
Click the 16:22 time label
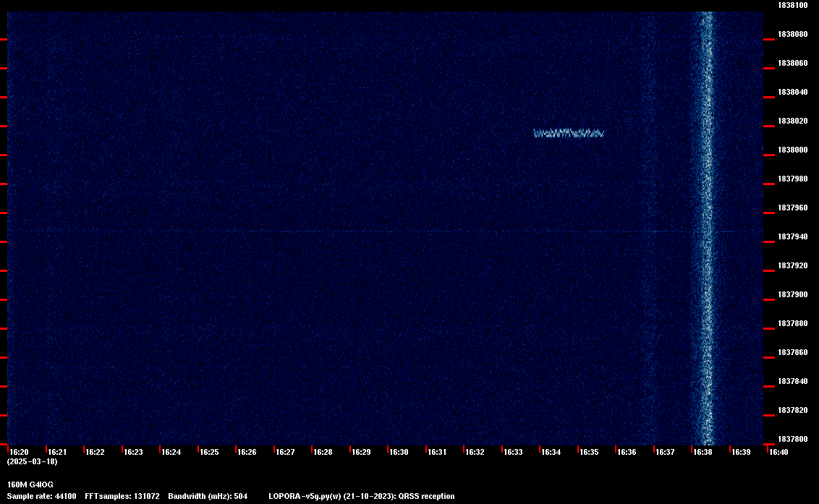tap(95, 452)
